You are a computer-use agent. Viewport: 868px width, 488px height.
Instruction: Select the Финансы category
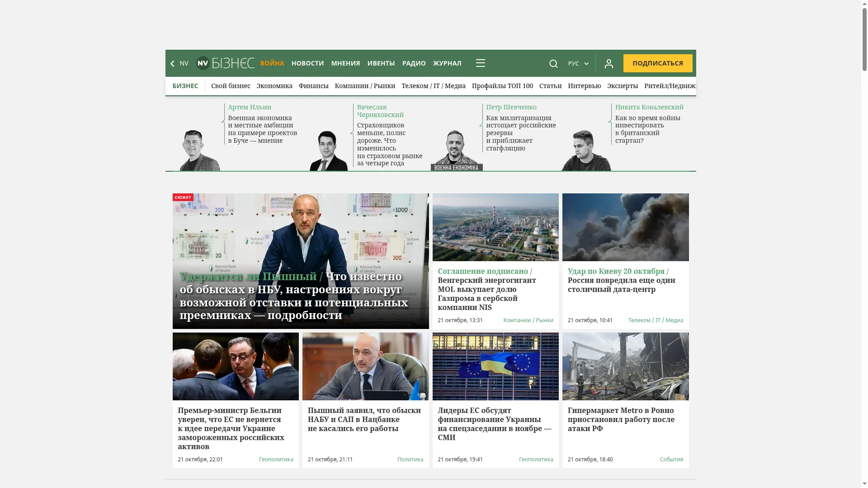point(313,86)
